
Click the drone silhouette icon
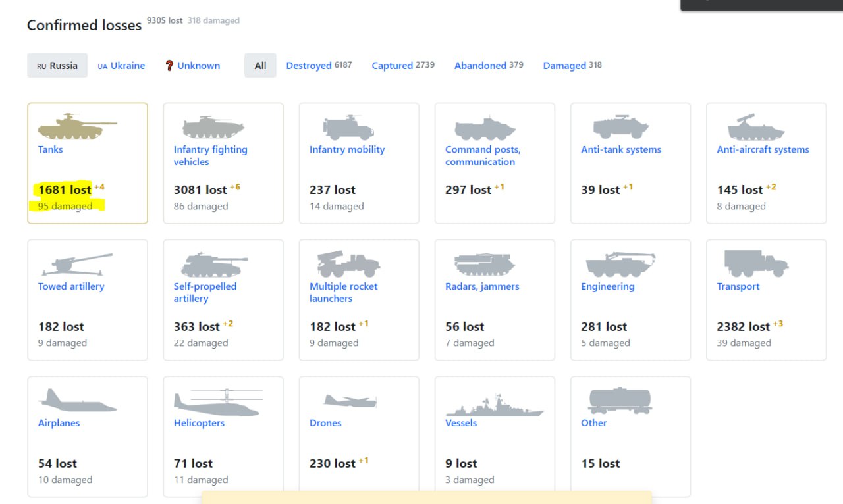point(350,401)
